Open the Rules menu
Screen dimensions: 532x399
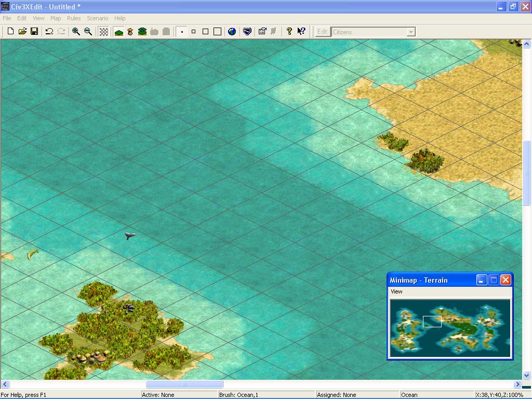point(74,18)
